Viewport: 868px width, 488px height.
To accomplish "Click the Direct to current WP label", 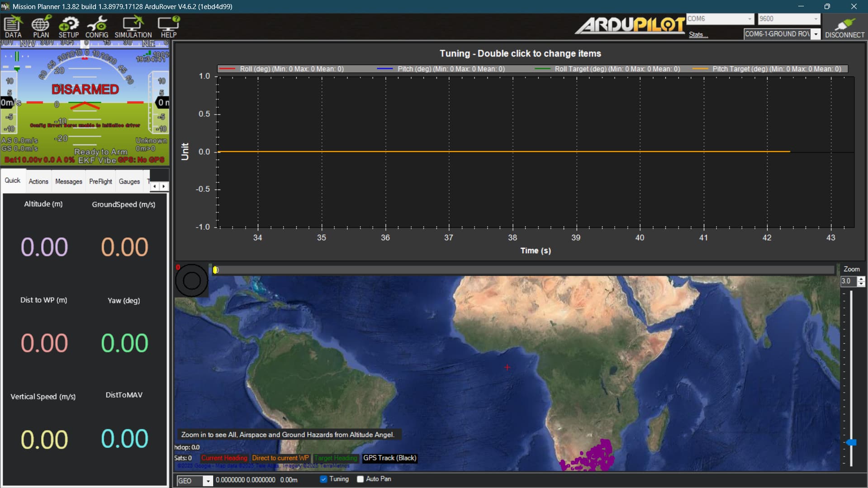I will [280, 458].
